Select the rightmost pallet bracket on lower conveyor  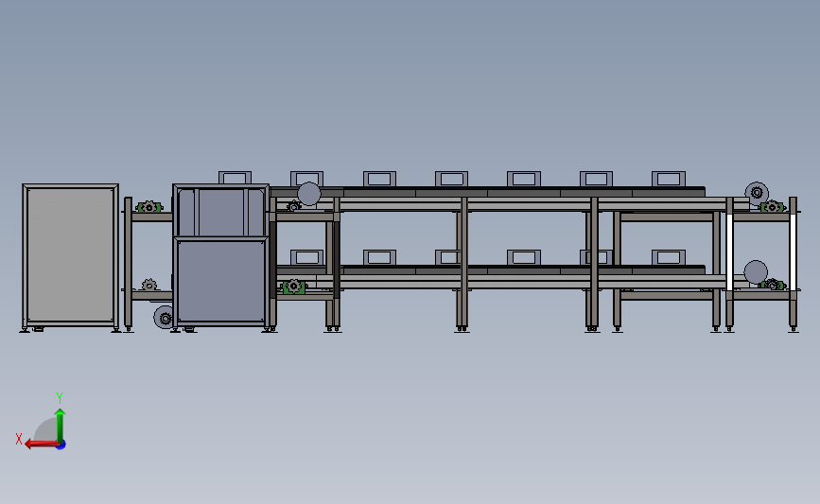tap(669, 257)
